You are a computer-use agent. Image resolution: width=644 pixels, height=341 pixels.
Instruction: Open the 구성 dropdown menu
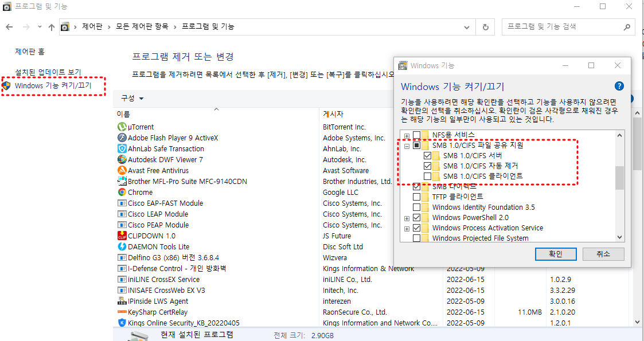tap(132, 99)
